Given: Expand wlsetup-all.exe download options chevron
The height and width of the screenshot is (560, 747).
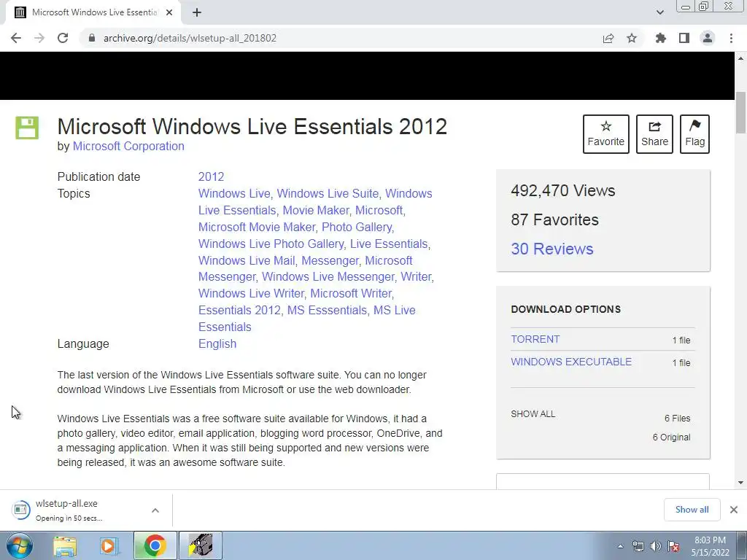Looking at the screenshot, I should [155, 510].
